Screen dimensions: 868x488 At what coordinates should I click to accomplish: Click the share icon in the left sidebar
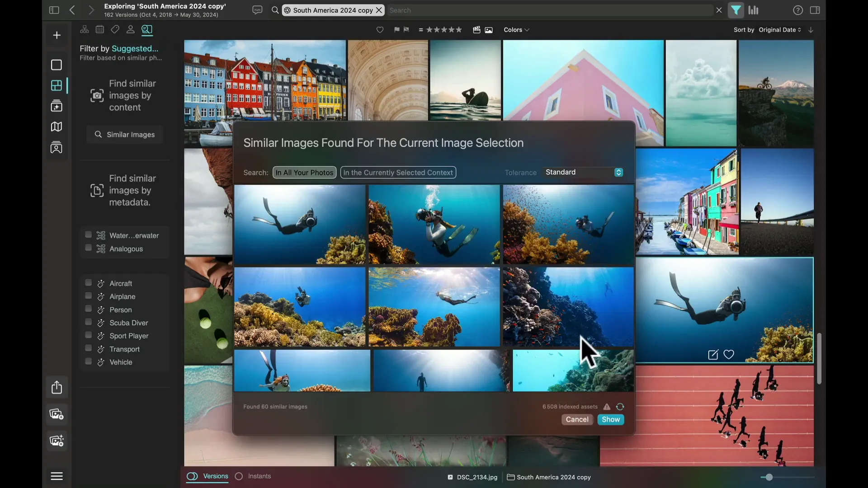56,387
